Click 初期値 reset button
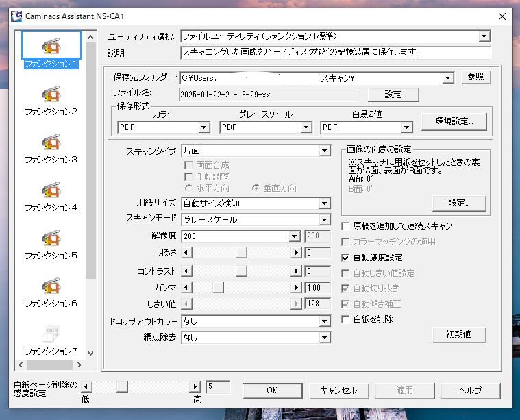Image resolution: width=520 pixels, height=420 pixels. point(459,334)
